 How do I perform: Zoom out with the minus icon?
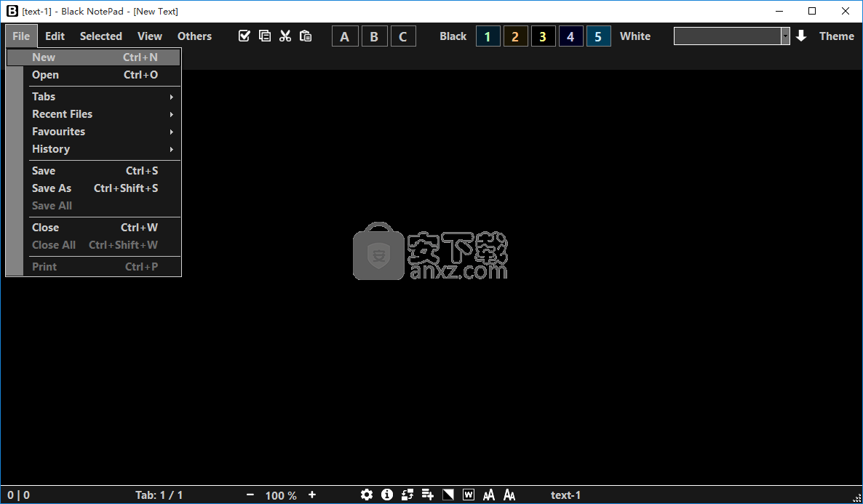[250, 495]
